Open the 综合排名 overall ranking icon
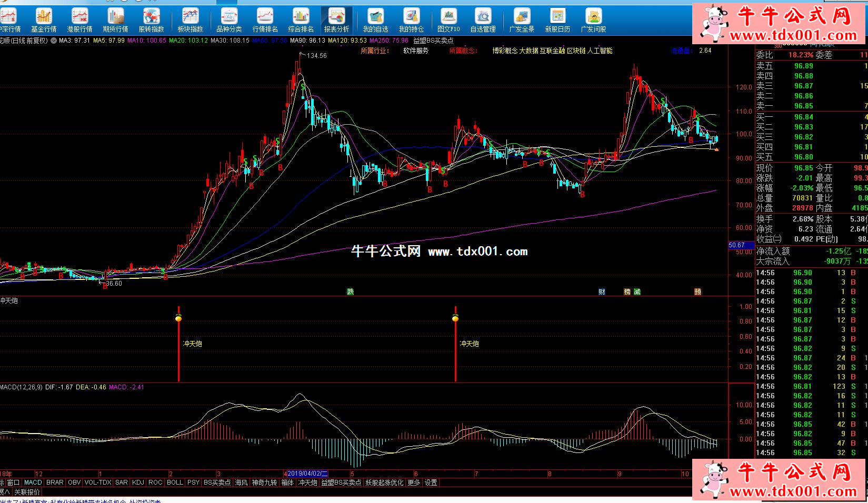 (301, 20)
